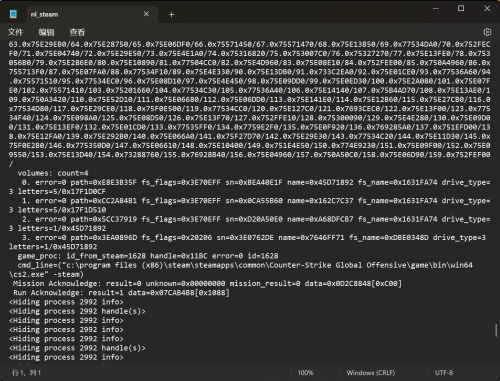Open the 查看 menu
This screenshot has height=381, width=500.
point(77,32)
